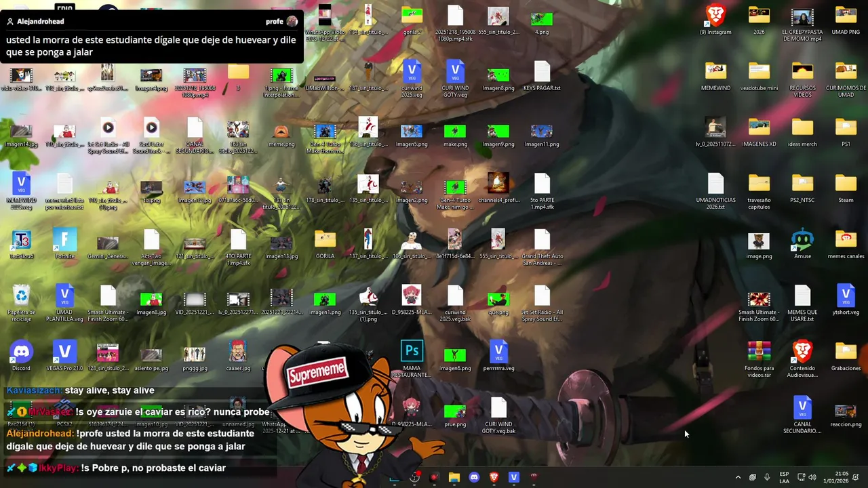Open the folder named 3
Image resolution: width=868 pixels, height=488 pixels.
point(238,77)
